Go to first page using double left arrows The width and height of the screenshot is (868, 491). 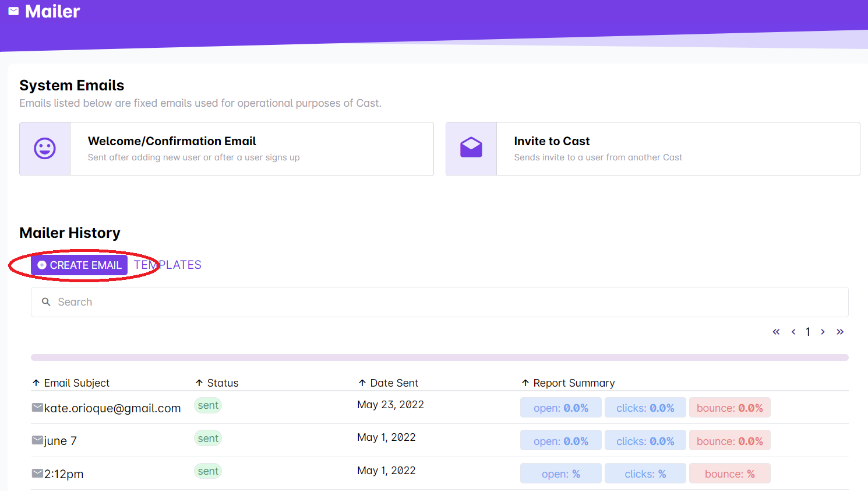coord(776,332)
